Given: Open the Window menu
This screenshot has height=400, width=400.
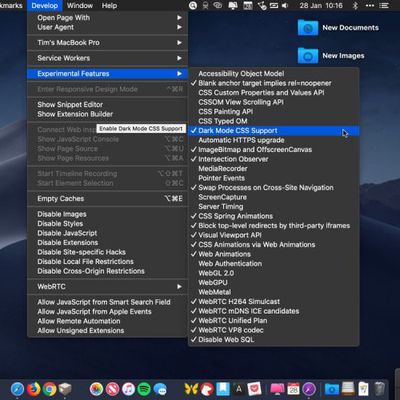Looking at the screenshot, I should click(x=80, y=6).
